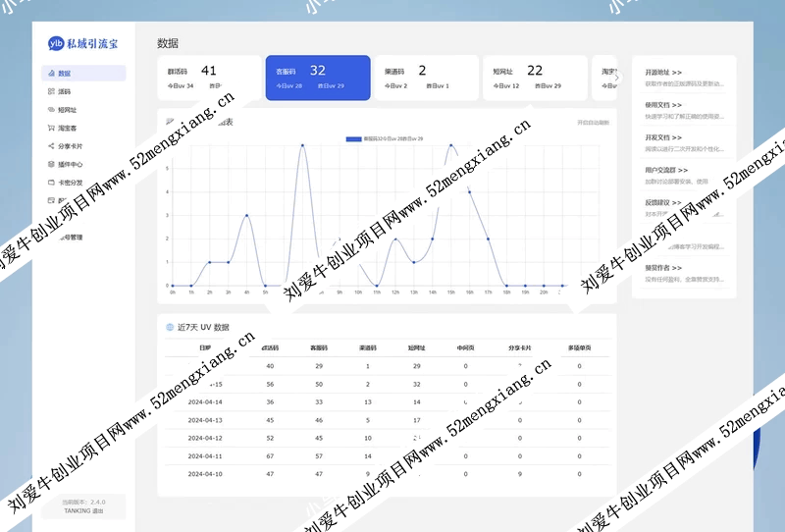
Task: Click the 中间页 column header
Action: [x=465, y=347]
